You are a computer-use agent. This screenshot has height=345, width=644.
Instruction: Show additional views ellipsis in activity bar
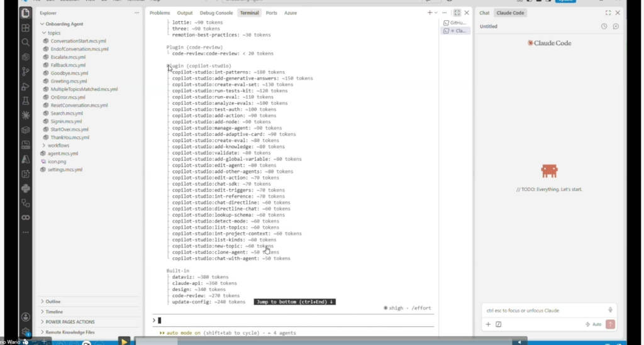25,232
